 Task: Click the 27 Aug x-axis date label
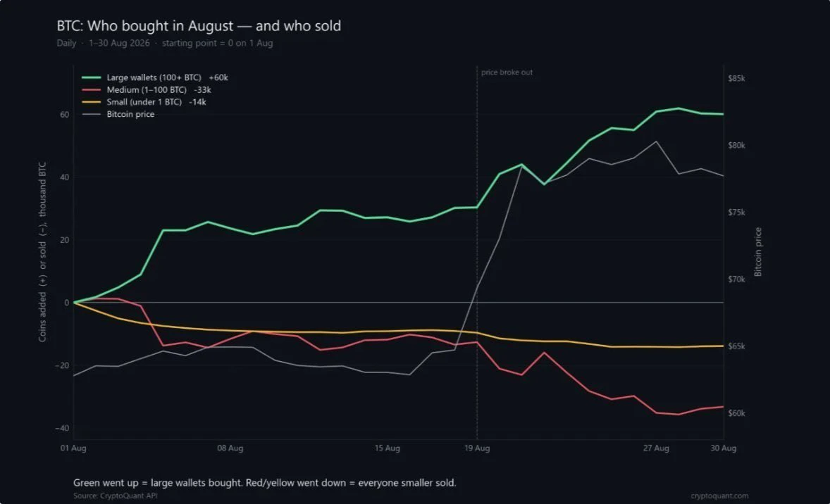[656, 448]
